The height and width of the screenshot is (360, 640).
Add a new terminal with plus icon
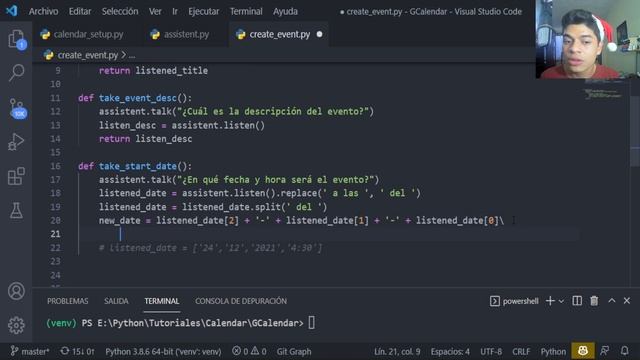(550, 301)
